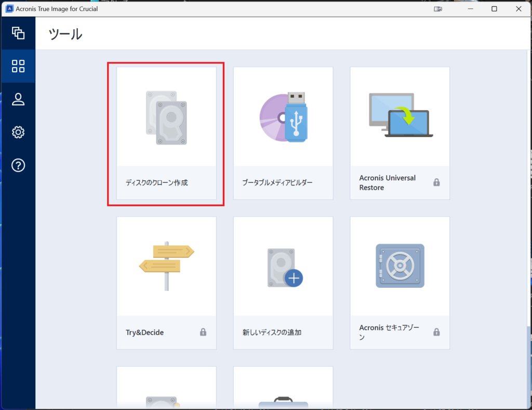Open 新しいディスクの追加 tool label
Screen dimensions: 532x410
(x=272, y=332)
